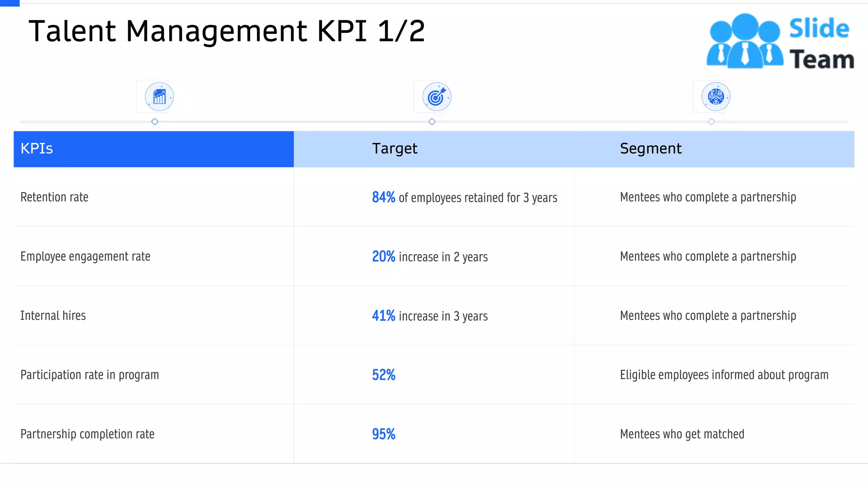
Task: Click the 84% of employees retained target
Action: click(465, 197)
